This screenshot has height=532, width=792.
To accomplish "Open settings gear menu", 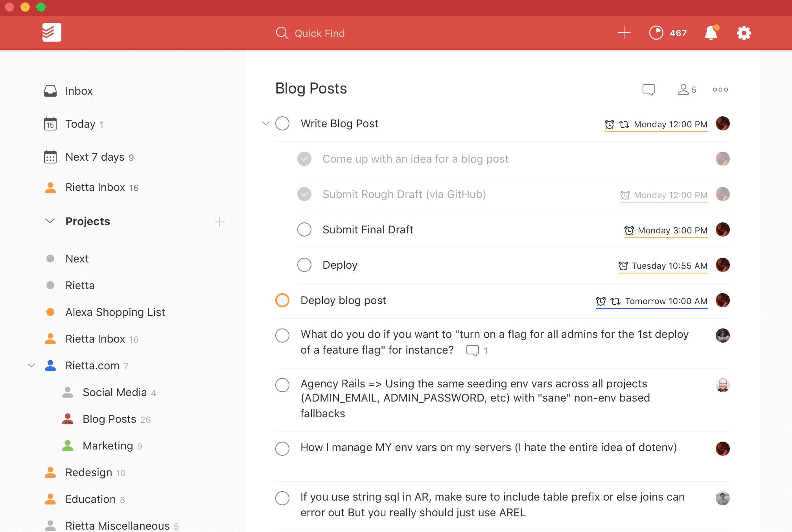I will (744, 33).
